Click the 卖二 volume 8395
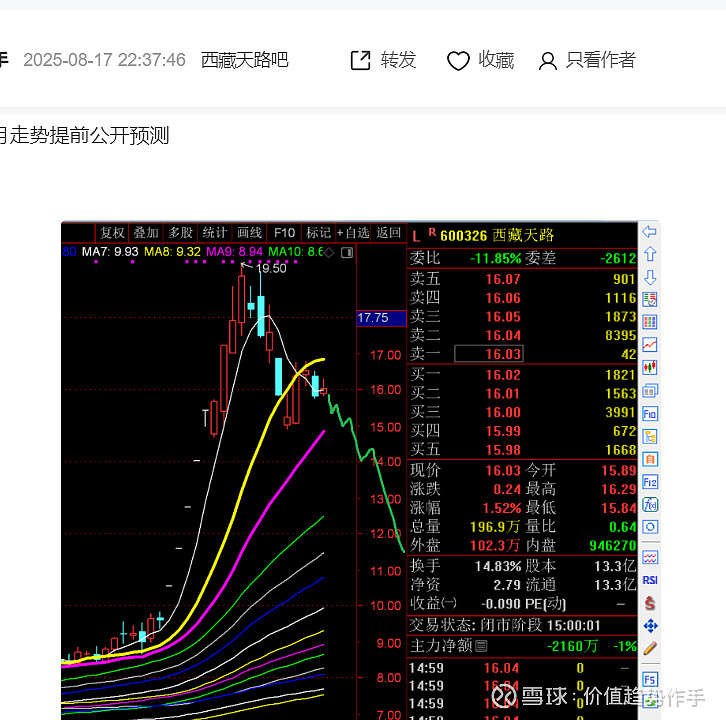Screen dimensions: 726x720 click(x=620, y=336)
